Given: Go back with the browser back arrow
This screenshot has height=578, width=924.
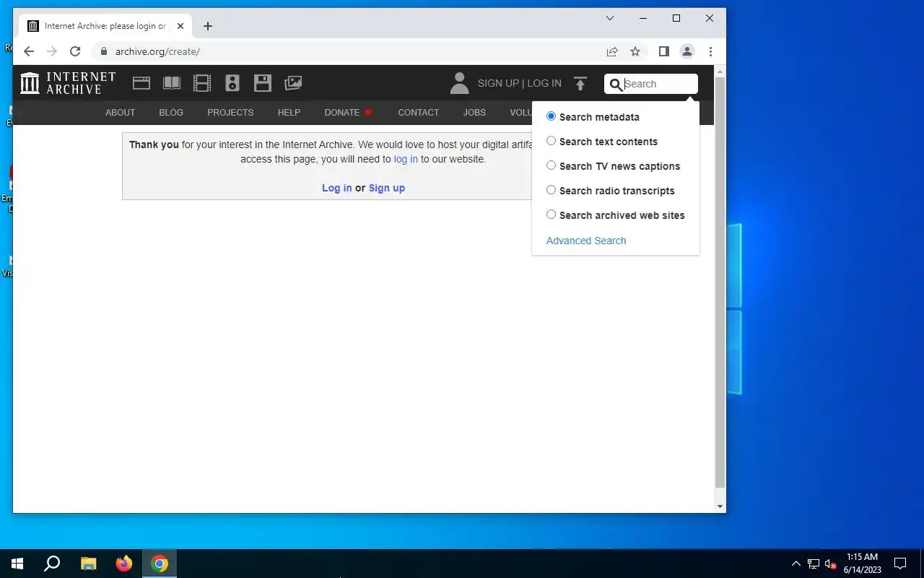Looking at the screenshot, I should click(x=29, y=51).
